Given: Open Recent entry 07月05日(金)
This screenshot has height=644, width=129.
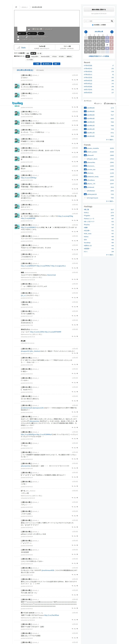Looking at the screenshot, I should tap(88, 65).
